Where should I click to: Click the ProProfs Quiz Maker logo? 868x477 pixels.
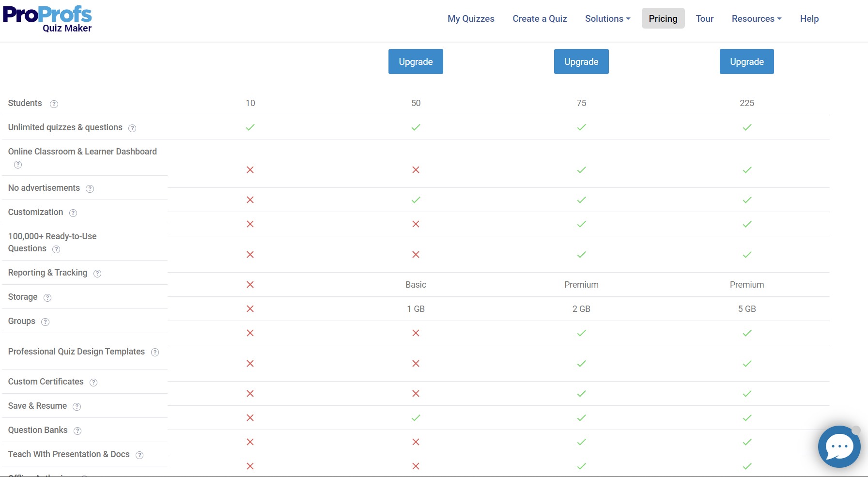[x=47, y=19]
